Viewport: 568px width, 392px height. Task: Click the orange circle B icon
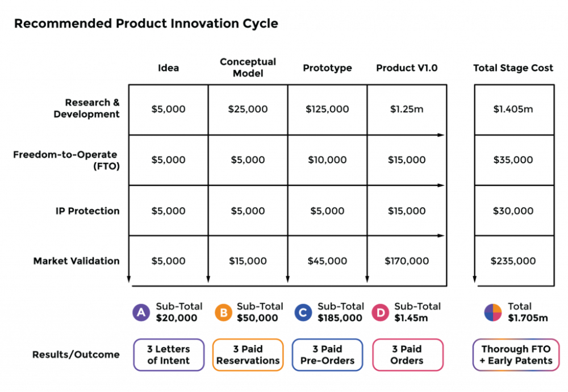(223, 313)
